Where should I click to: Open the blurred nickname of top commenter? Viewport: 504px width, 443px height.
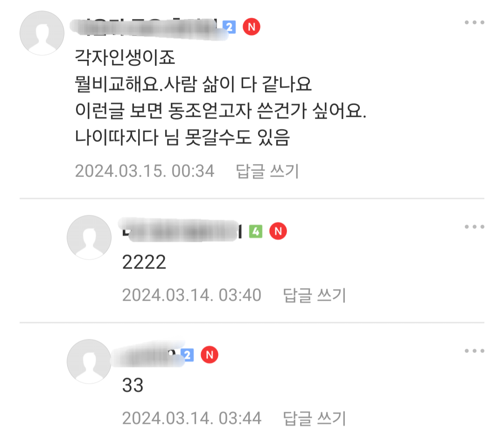(146, 28)
